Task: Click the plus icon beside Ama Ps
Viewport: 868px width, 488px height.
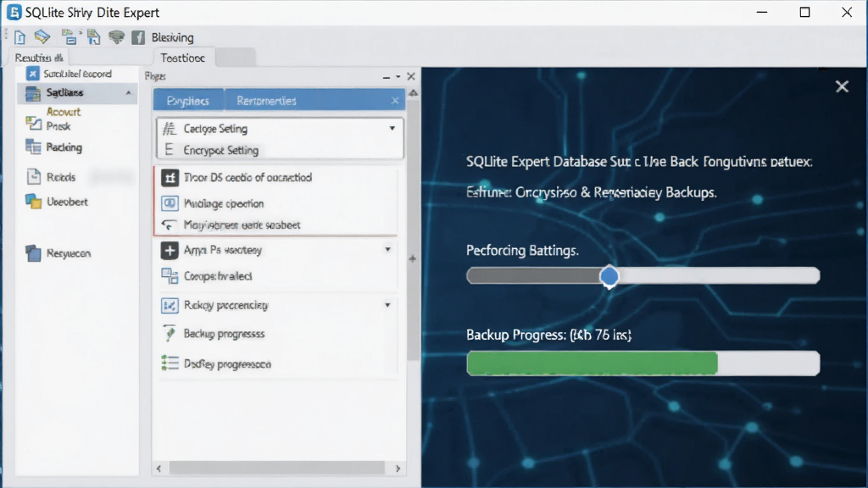Action: click(x=170, y=250)
